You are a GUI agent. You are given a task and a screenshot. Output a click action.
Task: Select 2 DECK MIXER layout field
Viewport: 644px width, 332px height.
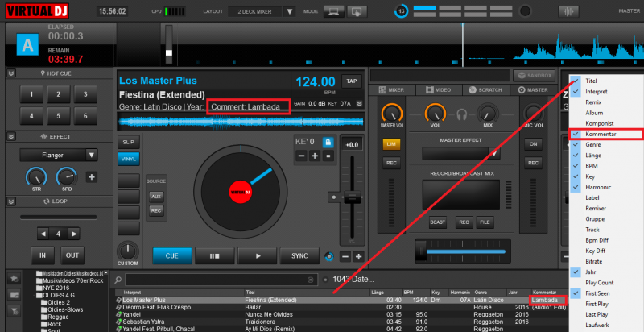[255, 11]
